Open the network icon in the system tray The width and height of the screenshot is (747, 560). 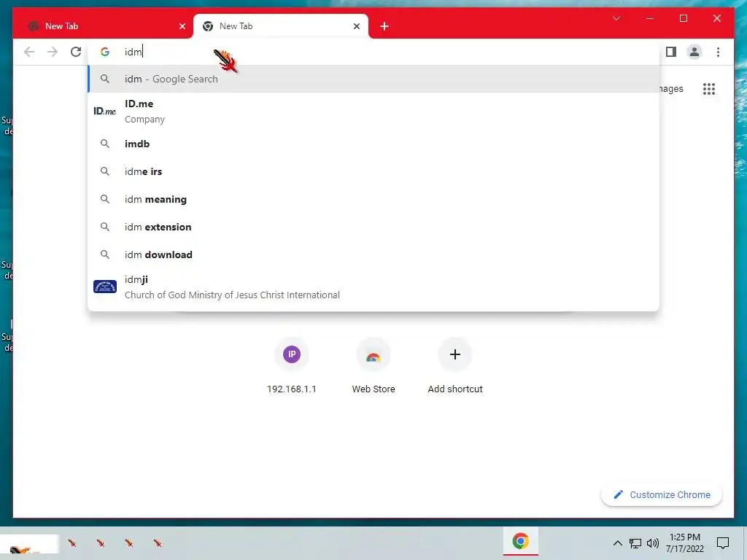635,543
